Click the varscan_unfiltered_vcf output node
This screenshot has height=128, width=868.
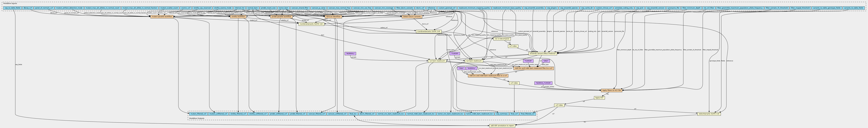tap(337, 114)
